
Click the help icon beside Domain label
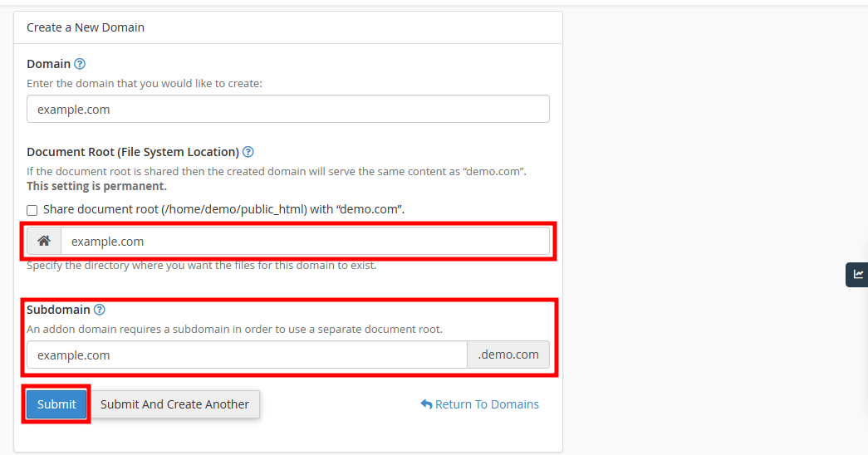[x=80, y=64]
